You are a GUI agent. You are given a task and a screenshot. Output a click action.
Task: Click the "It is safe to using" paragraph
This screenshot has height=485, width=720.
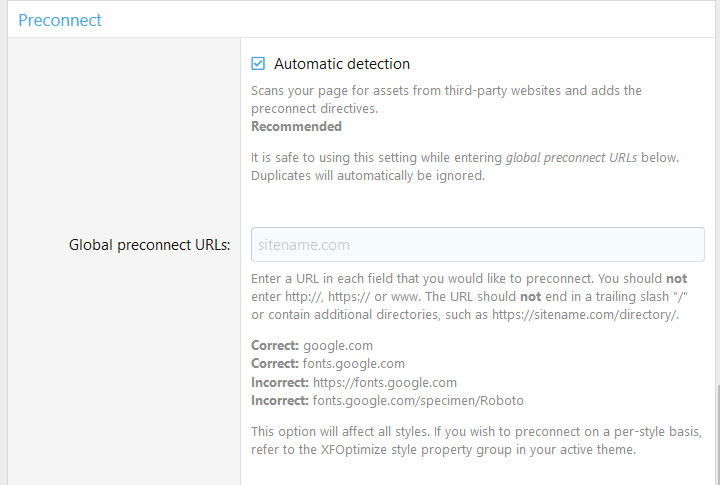click(x=376, y=158)
